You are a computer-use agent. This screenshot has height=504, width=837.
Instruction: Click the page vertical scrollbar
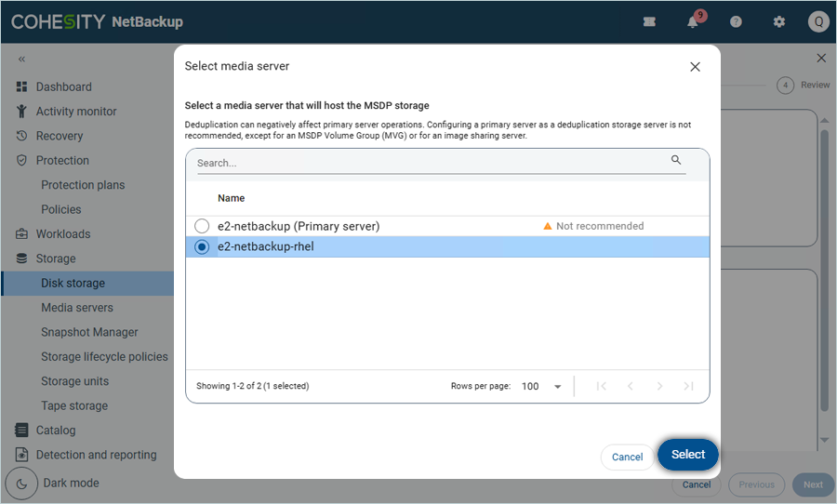click(824, 279)
